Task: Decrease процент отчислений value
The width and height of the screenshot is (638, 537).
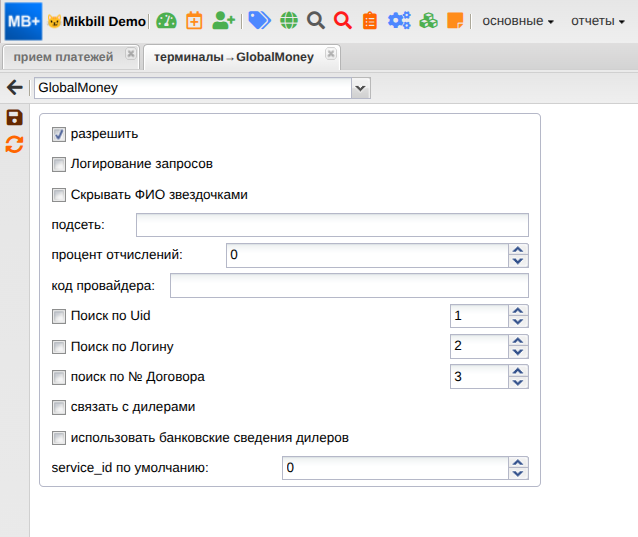Action: click(x=518, y=261)
